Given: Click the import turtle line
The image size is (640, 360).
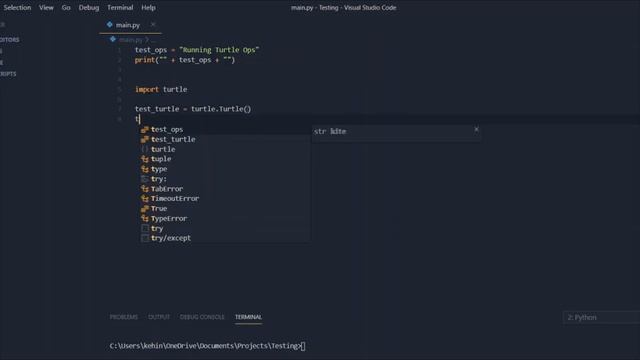Looking at the screenshot, I should click(x=161, y=89).
